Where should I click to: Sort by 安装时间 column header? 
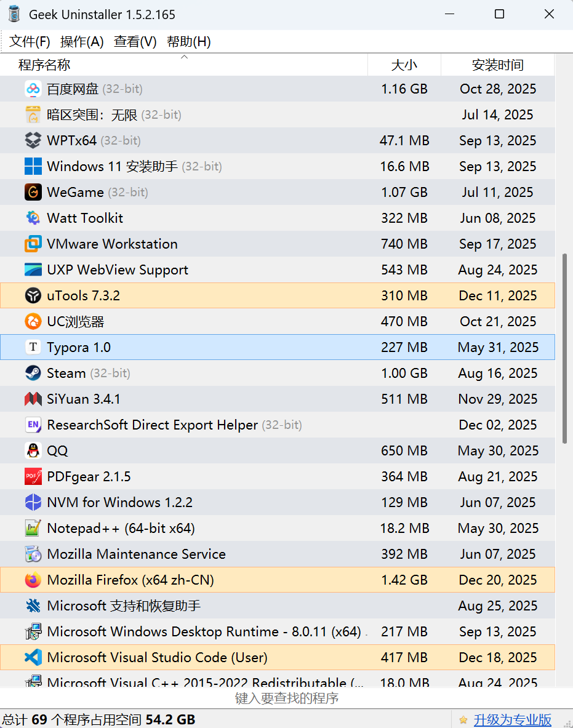498,65
